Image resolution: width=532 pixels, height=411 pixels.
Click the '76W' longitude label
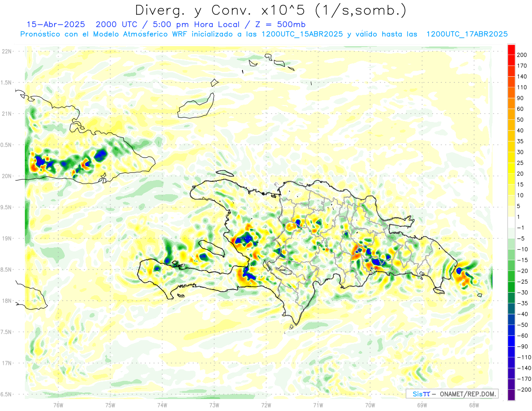58,405
